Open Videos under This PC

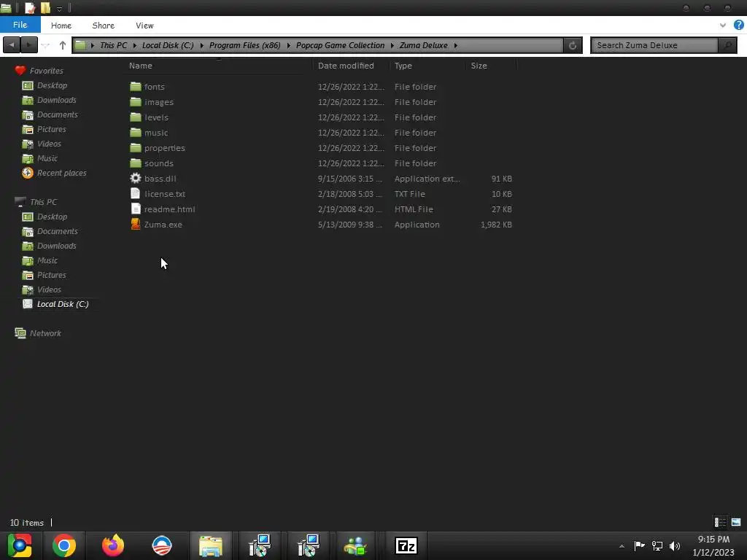tap(49, 289)
